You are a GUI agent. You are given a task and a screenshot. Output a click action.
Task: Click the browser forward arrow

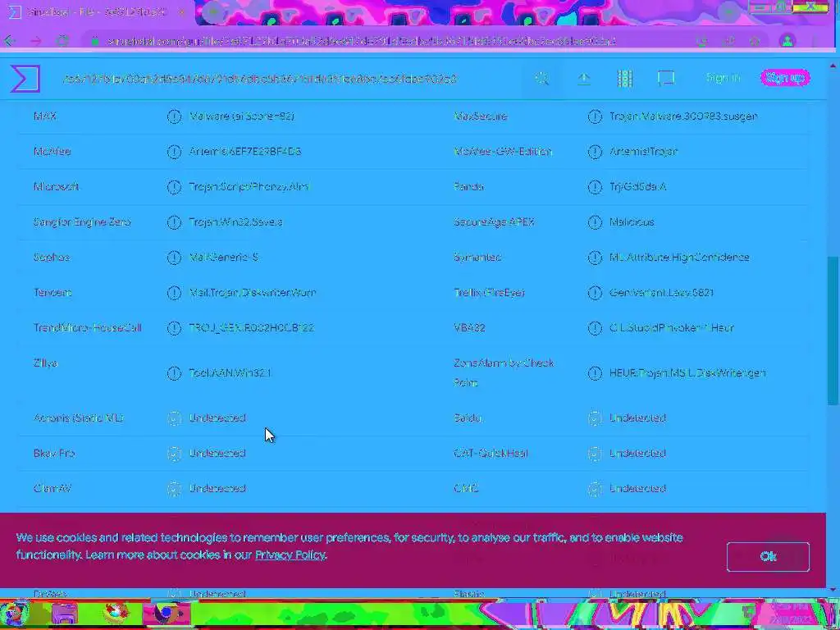(36, 41)
